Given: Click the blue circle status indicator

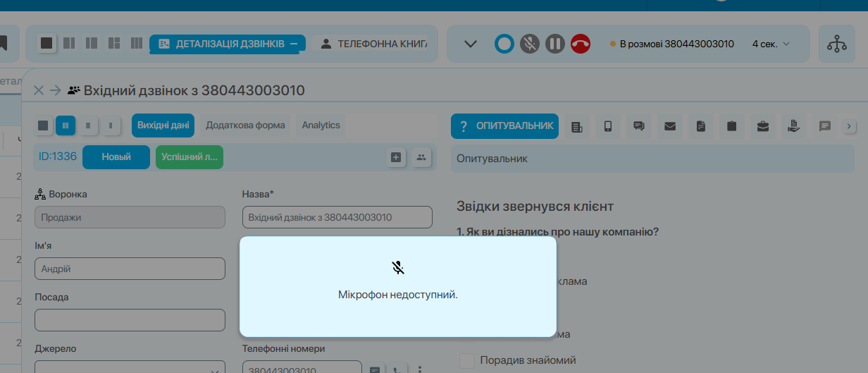Looking at the screenshot, I should (504, 44).
